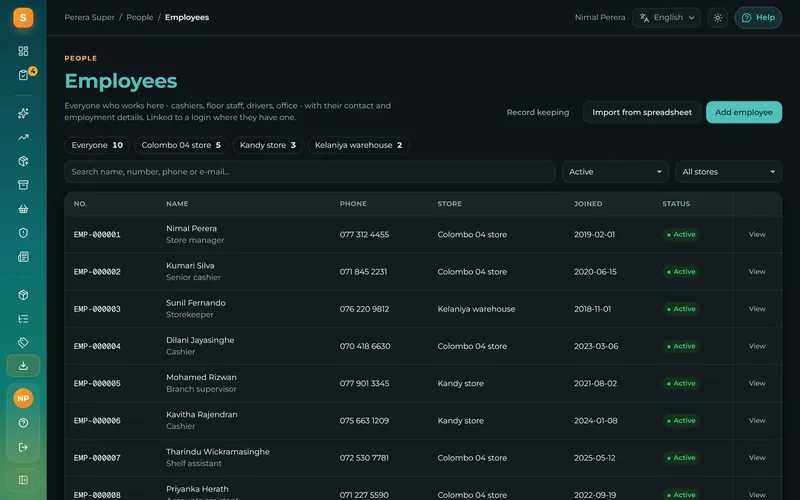Click the Employees breadcrumb item
Image resolution: width=800 pixels, height=500 pixels.
pos(187,17)
